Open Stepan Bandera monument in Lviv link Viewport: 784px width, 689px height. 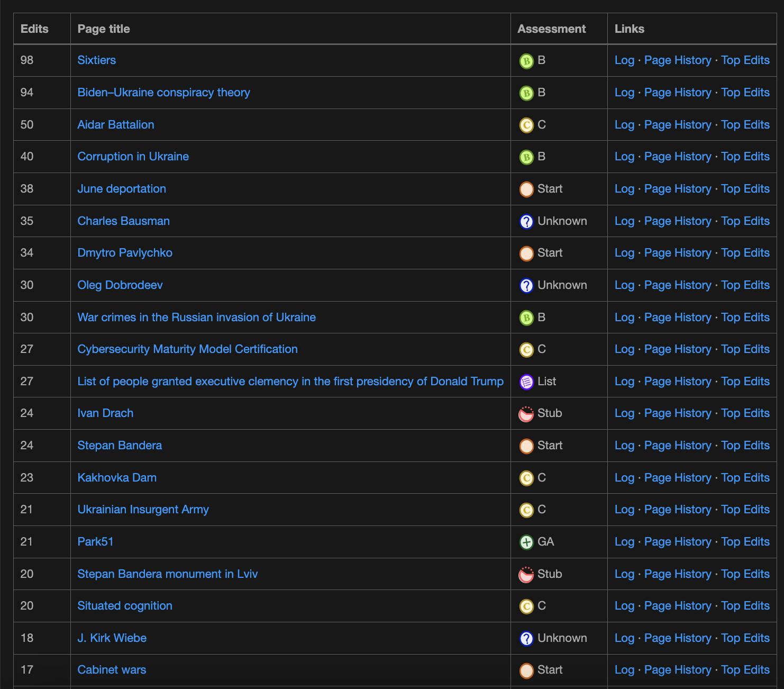[x=167, y=574]
